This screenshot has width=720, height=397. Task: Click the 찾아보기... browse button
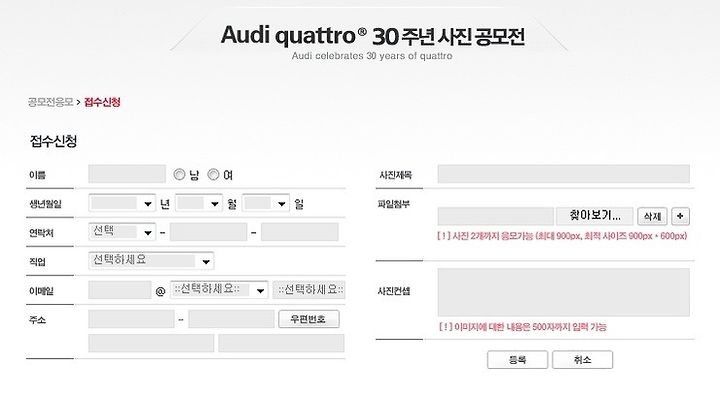click(x=595, y=216)
